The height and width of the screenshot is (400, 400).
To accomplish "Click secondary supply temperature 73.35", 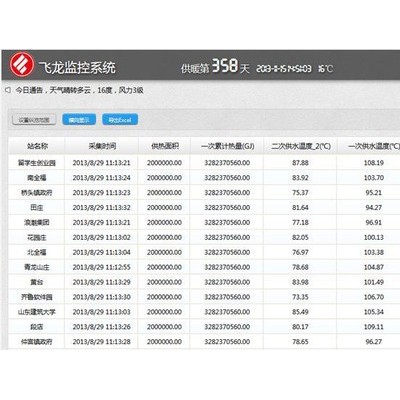I will pyautogui.click(x=300, y=297).
